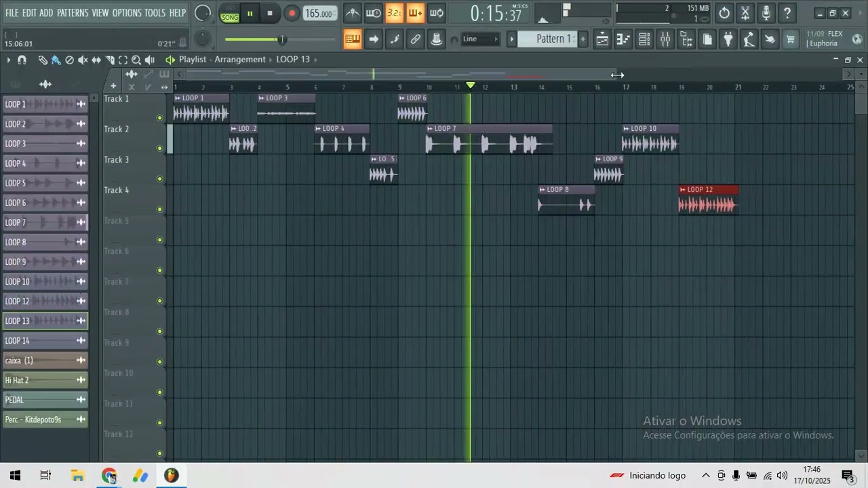Toggle the playlist snap magnet
Screen dimensions: 868x488
(x=22, y=60)
